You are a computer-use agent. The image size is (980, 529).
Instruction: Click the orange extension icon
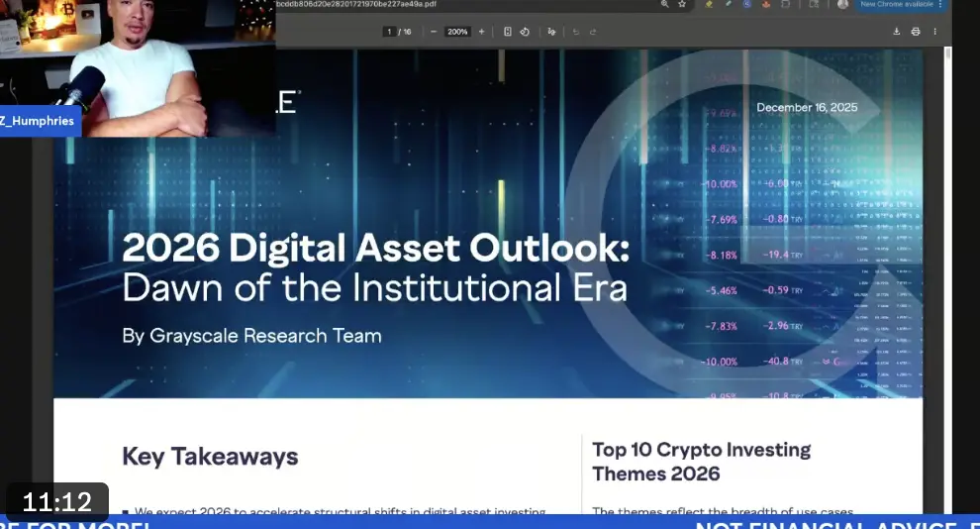[765, 4]
